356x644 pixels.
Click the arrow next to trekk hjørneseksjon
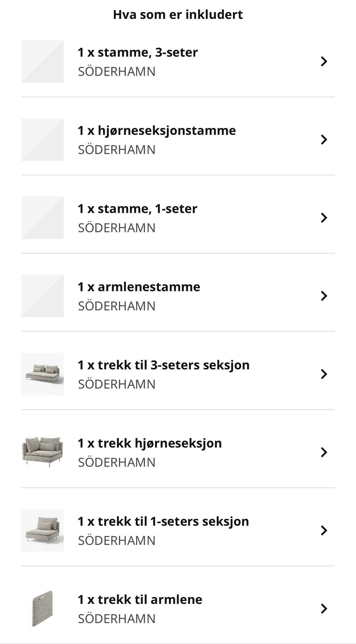pos(324,452)
